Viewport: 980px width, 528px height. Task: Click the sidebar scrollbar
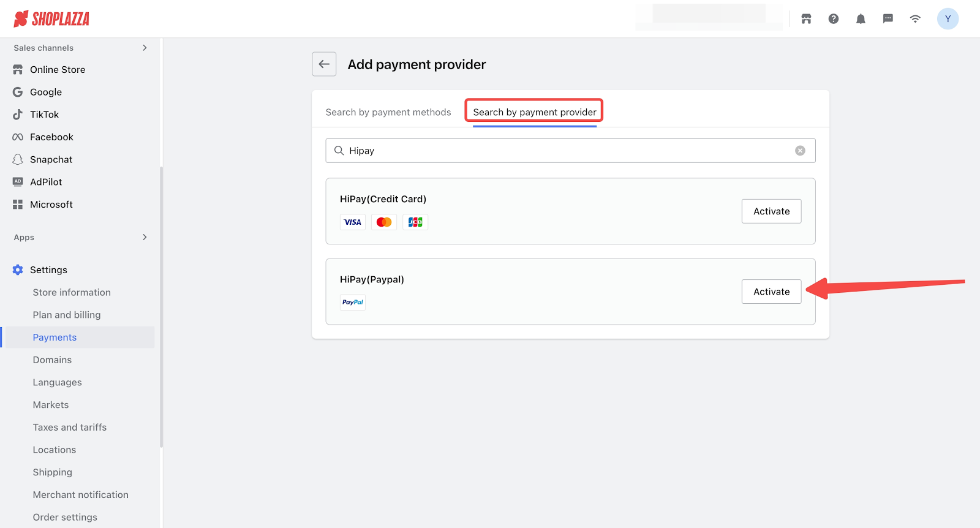[161, 306]
